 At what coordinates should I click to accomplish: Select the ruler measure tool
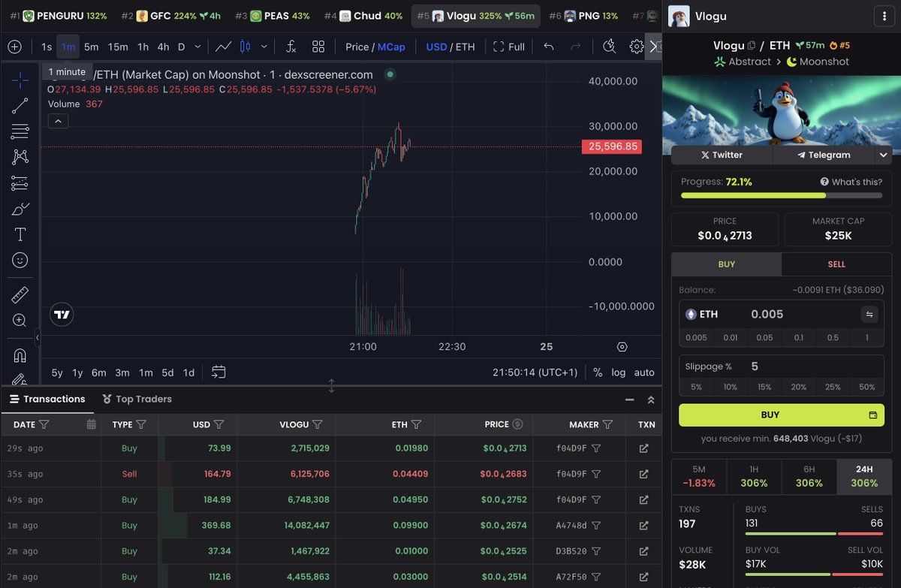coord(20,294)
